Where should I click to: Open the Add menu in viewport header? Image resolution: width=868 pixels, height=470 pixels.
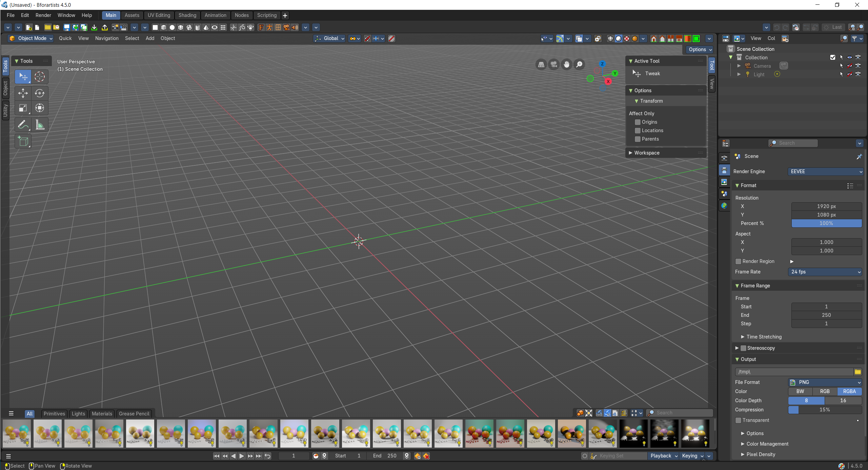pyautogui.click(x=150, y=38)
